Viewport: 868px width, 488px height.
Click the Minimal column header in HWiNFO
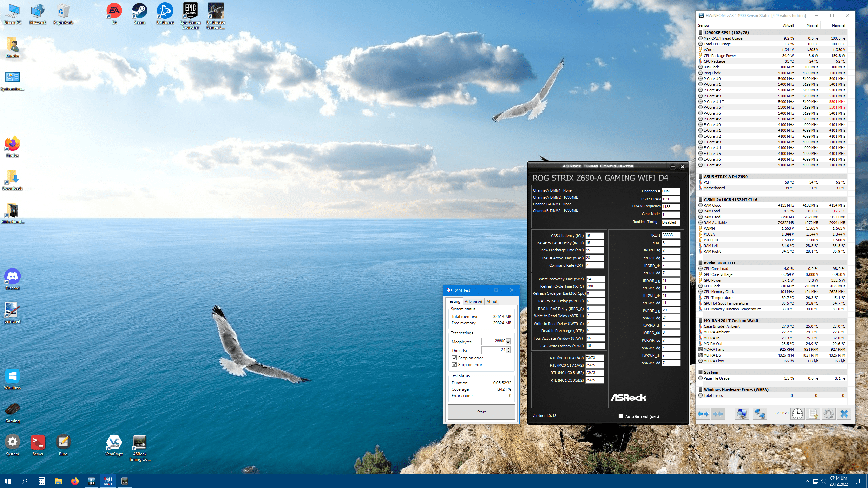click(x=808, y=25)
